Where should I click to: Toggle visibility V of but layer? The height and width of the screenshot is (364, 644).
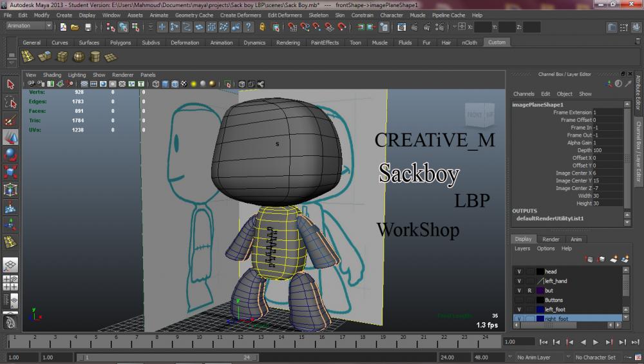click(x=518, y=291)
